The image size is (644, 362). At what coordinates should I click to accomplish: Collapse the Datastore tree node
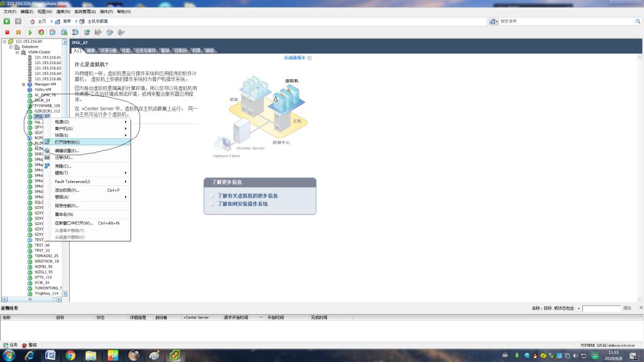click(11, 47)
